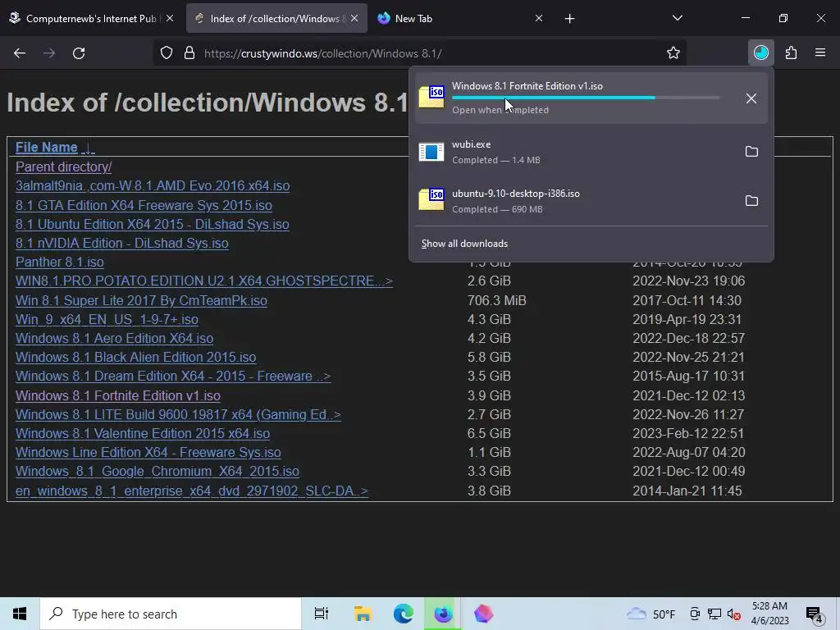
Task: Open 3almalt9nia AMD Evo 2016 x64 iso link
Action: [153, 185]
